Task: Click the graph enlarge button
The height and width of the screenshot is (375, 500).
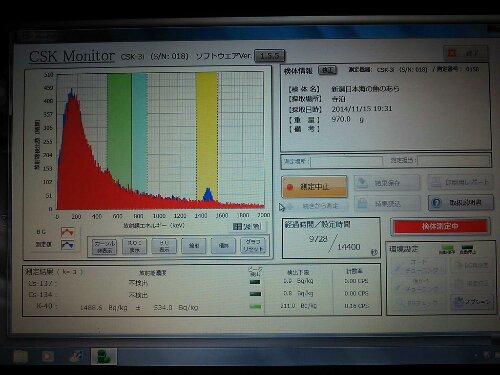Action: (x=194, y=246)
